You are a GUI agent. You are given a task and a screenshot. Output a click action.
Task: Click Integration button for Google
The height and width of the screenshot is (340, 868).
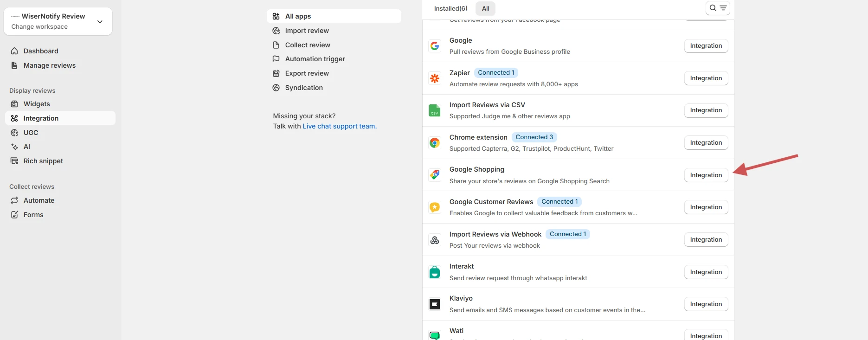[706, 46]
